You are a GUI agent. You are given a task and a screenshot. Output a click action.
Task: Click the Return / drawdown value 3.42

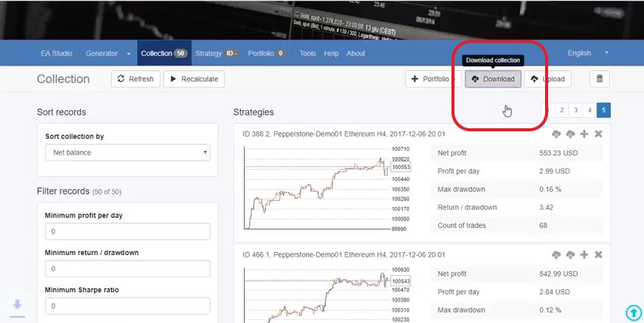point(547,208)
